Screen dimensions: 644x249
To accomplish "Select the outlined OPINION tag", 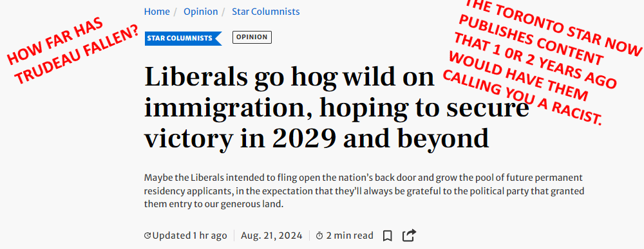I will pyautogui.click(x=252, y=37).
